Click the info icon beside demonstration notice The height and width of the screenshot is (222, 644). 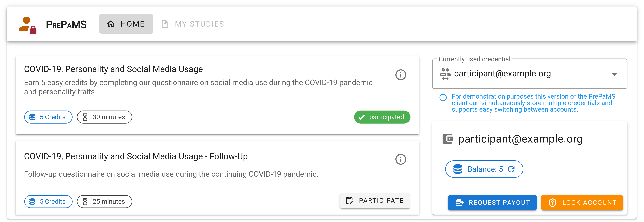443,97
